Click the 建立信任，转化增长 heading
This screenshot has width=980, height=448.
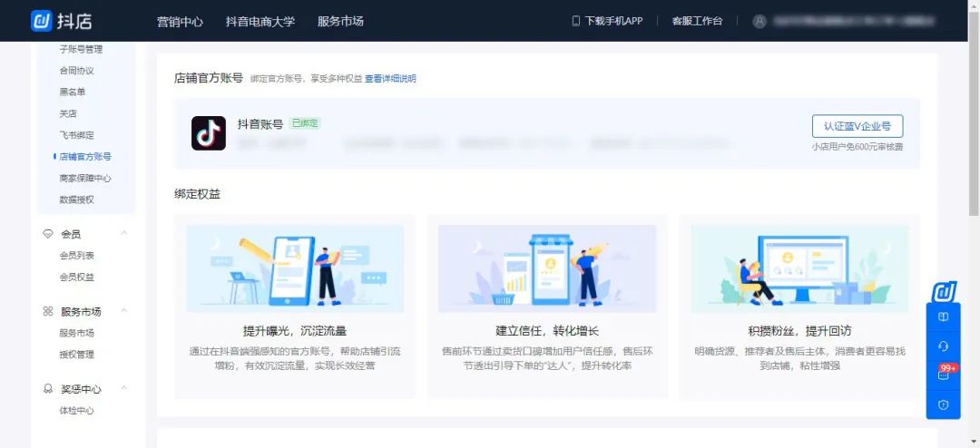tap(547, 331)
